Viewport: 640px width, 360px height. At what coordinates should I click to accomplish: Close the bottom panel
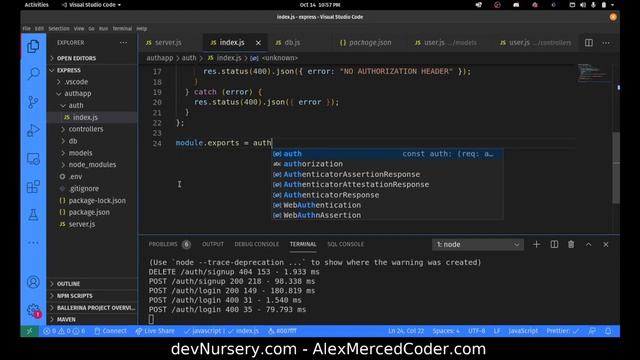(x=606, y=244)
